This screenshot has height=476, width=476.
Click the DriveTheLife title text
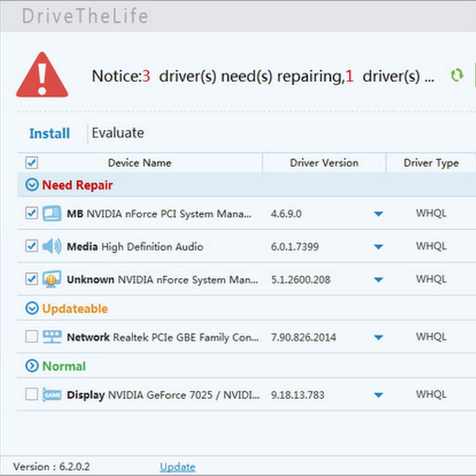pos(85,16)
